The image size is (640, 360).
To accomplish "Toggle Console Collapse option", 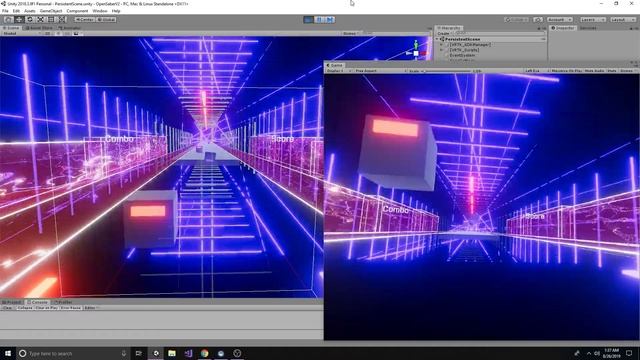I will click(x=25, y=308).
